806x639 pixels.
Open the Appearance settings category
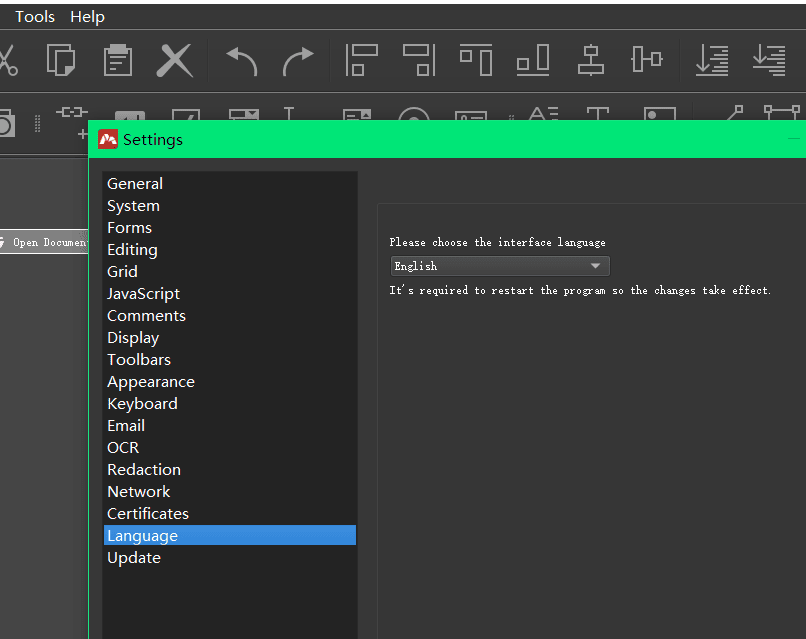151,382
